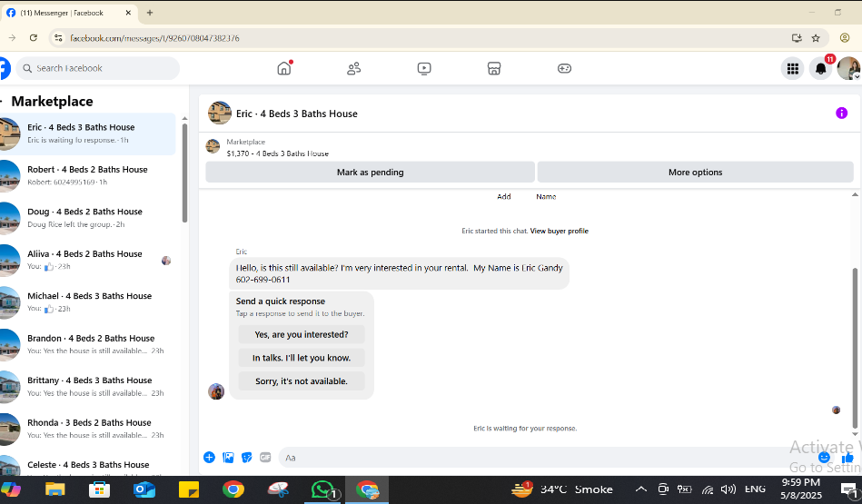Viewport: 862px width, 504px height.
Task: Open a new browser tab
Action: click(x=150, y=13)
